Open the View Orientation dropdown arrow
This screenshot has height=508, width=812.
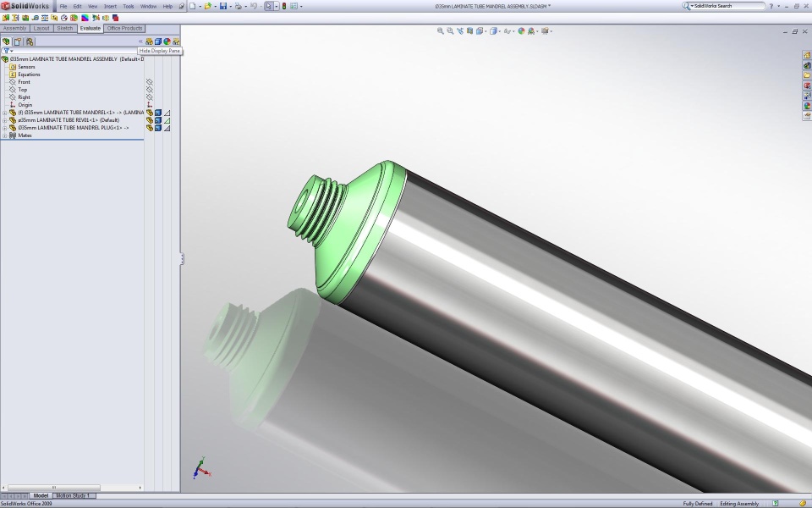point(486,31)
